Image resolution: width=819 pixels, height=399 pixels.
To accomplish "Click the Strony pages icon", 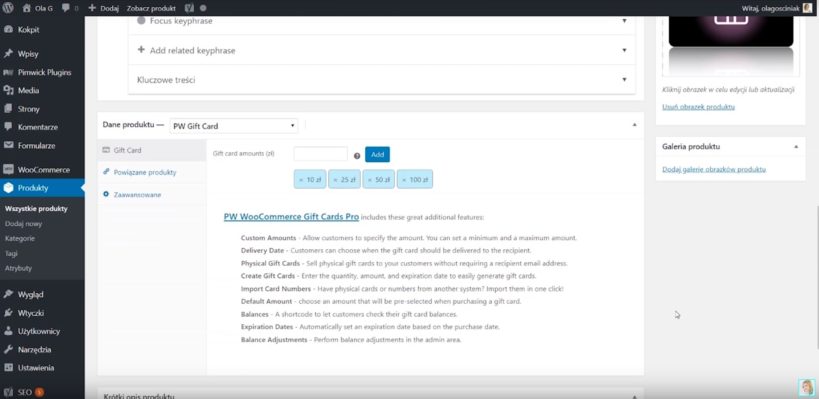I will [x=8, y=109].
